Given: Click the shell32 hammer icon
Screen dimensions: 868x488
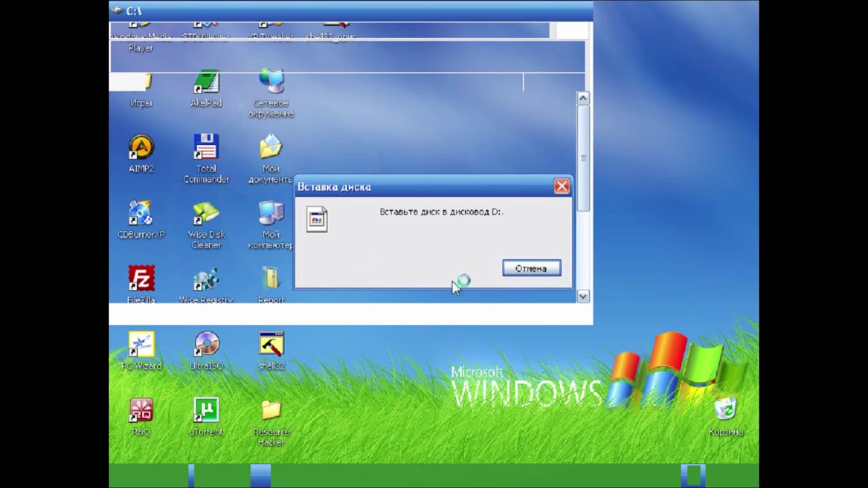Looking at the screenshot, I should [271, 344].
